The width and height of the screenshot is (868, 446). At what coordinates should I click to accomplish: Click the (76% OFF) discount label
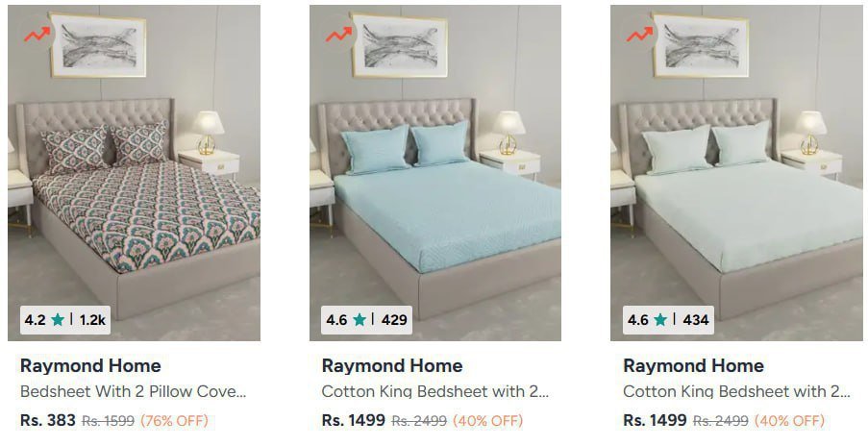point(174,421)
